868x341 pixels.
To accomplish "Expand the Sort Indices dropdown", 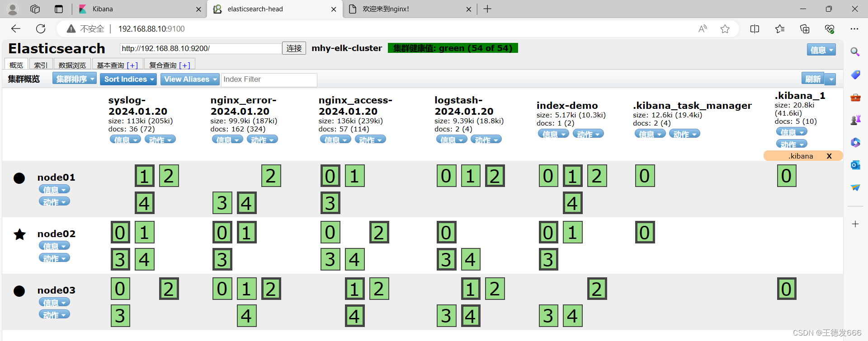I will click(x=129, y=79).
